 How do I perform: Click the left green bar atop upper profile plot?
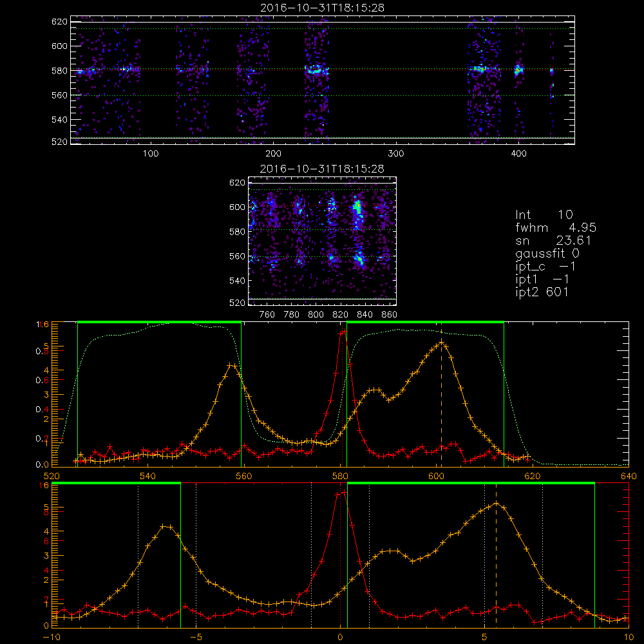click(159, 323)
